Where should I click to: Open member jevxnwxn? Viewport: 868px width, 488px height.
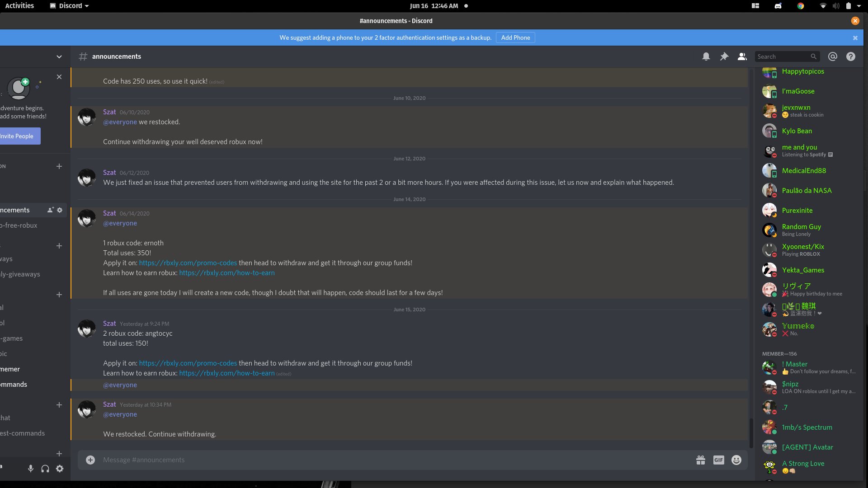coord(809,111)
